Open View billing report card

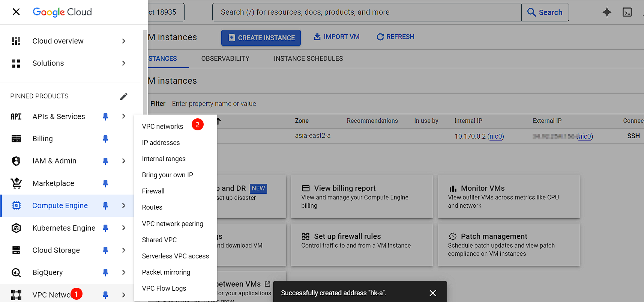362,196
